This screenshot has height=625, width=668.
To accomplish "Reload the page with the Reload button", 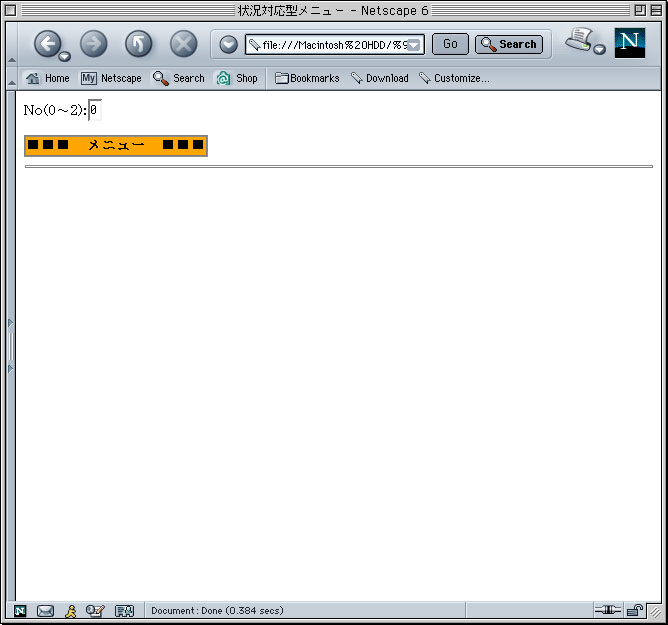I will [x=138, y=43].
